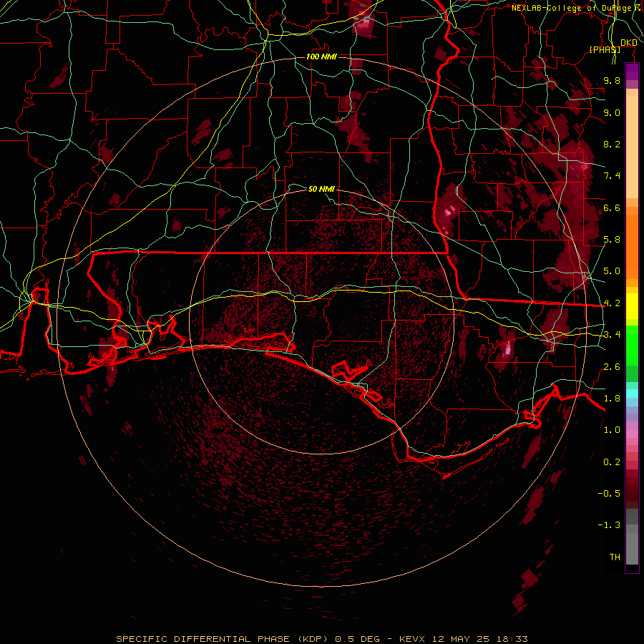This screenshot has width=644, height=644.
Task: Click the "12 MAY 25 18:33" timestamp
Action: click(479, 639)
